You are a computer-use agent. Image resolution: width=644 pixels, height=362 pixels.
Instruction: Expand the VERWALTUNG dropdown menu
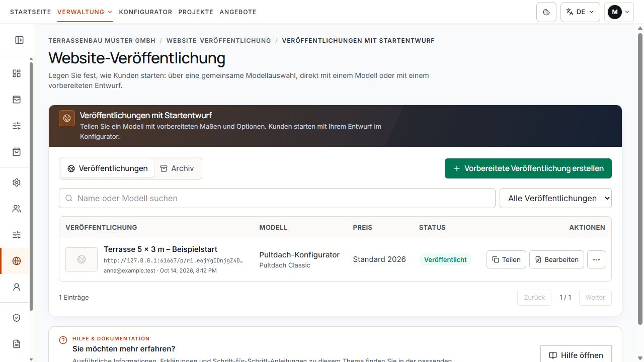(85, 12)
